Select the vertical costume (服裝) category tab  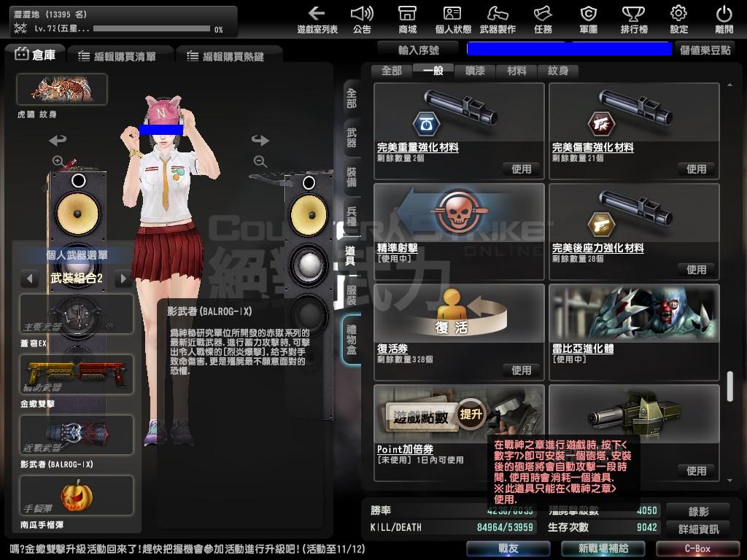351,295
